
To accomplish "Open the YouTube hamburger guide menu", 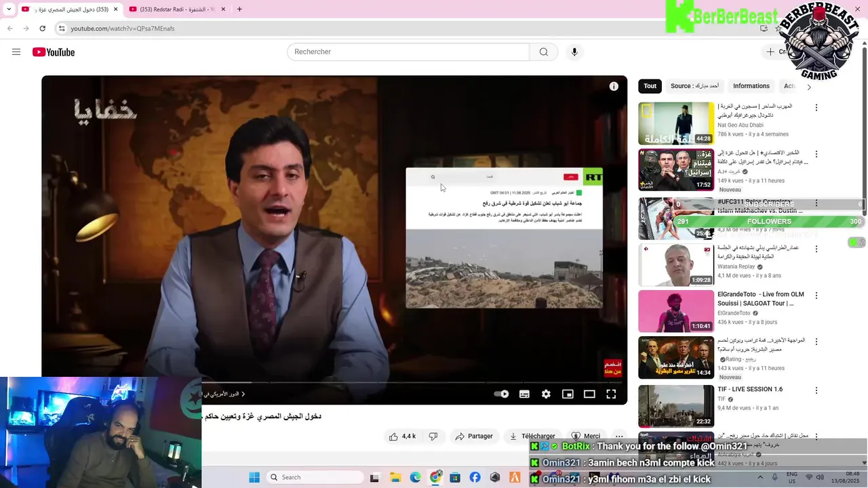I will tap(16, 52).
